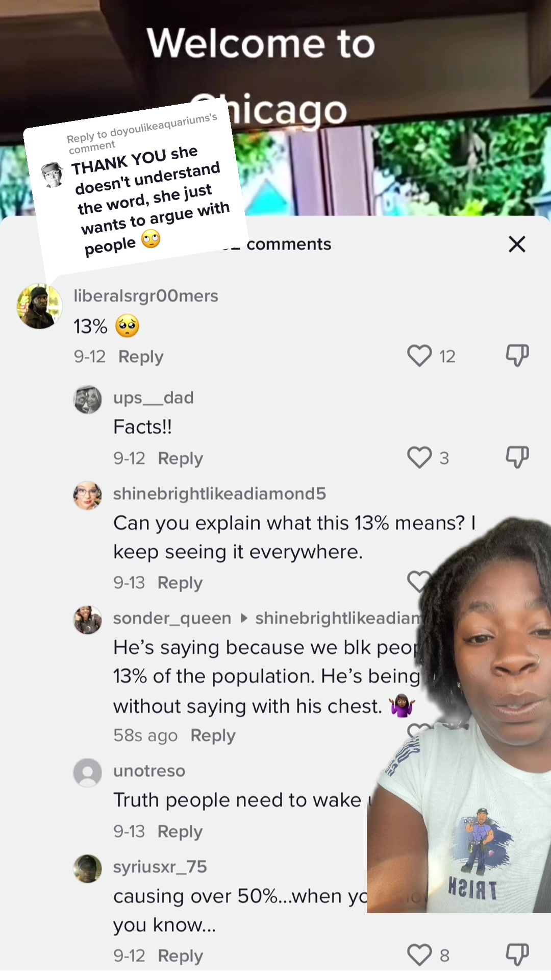Open shinebrightlikeadiamond5's avatar
551x980 pixels.
[88, 495]
